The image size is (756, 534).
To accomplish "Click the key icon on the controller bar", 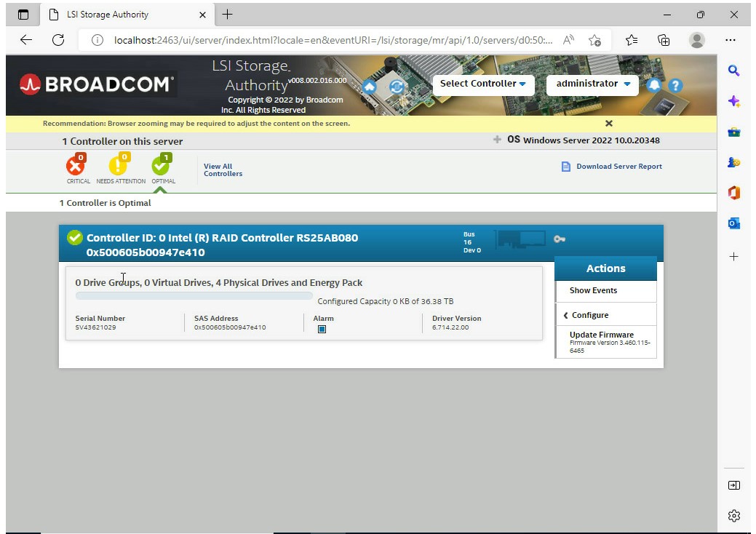I will click(559, 239).
